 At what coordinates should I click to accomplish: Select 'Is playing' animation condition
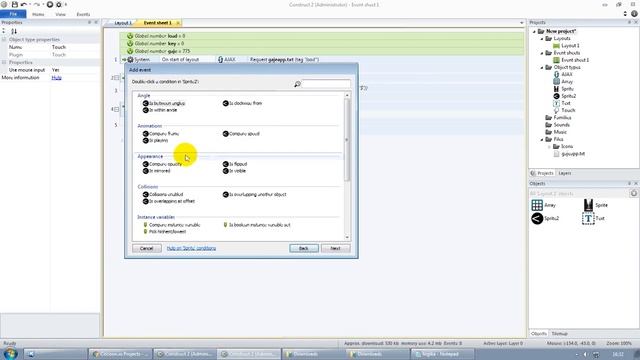pyautogui.click(x=156, y=140)
